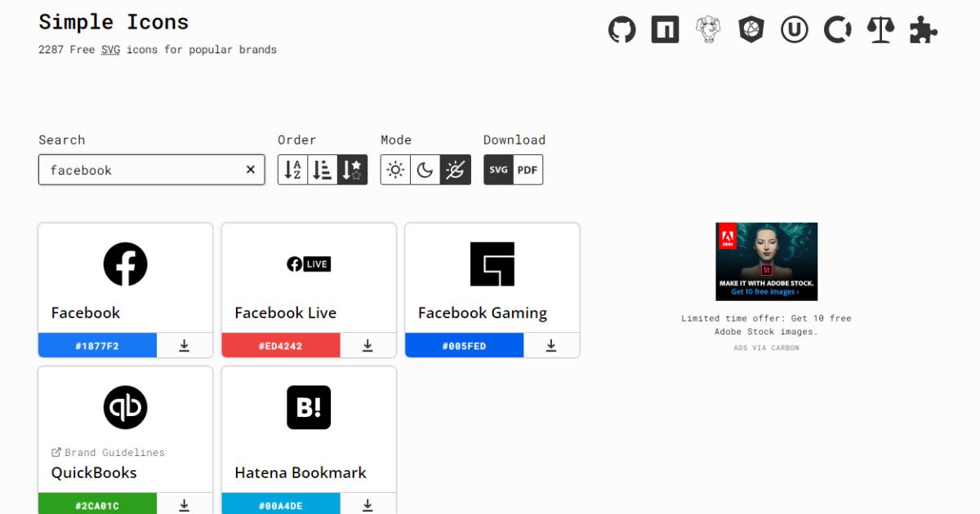Viewport: 980px width, 514px height.
Task: Click the puzzle piece extensions icon
Action: click(x=924, y=30)
